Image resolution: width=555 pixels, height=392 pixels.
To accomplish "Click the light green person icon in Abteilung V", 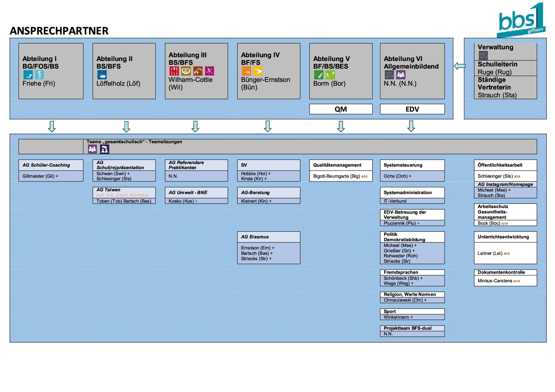I will [330, 75].
